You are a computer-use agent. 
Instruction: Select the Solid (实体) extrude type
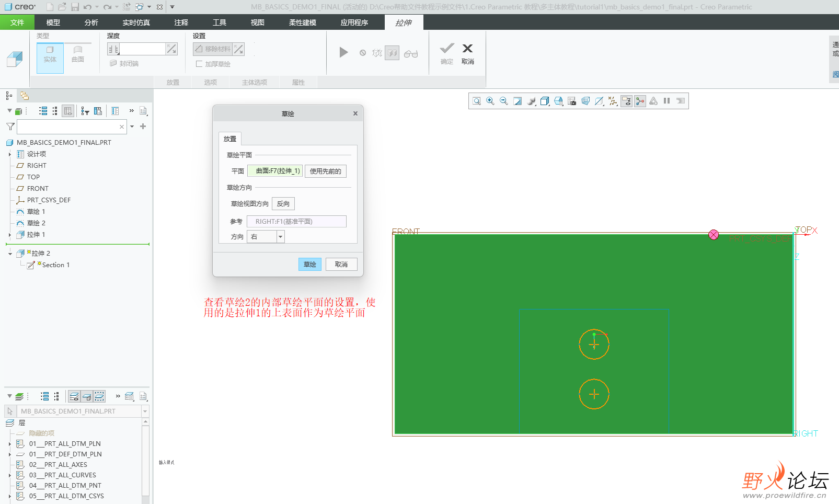(x=50, y=58)
